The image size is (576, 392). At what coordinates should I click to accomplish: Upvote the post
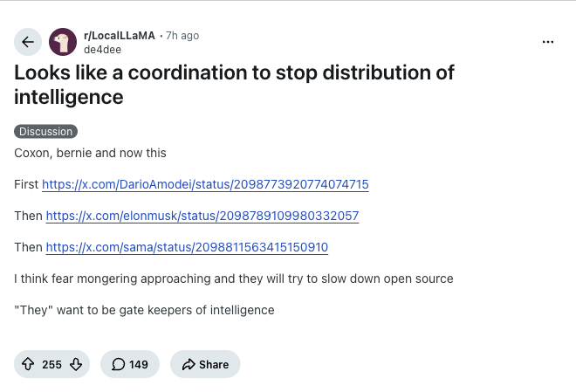click(28, 364)
